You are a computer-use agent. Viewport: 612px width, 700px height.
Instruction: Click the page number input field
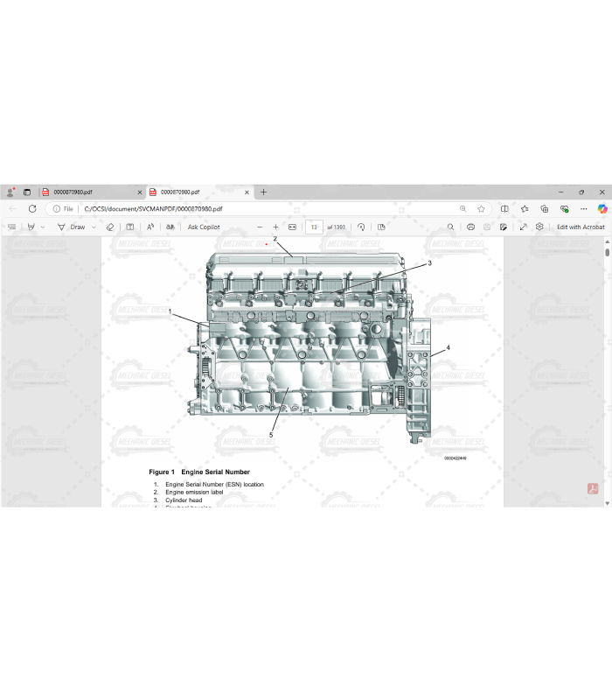tap(314, 227)
